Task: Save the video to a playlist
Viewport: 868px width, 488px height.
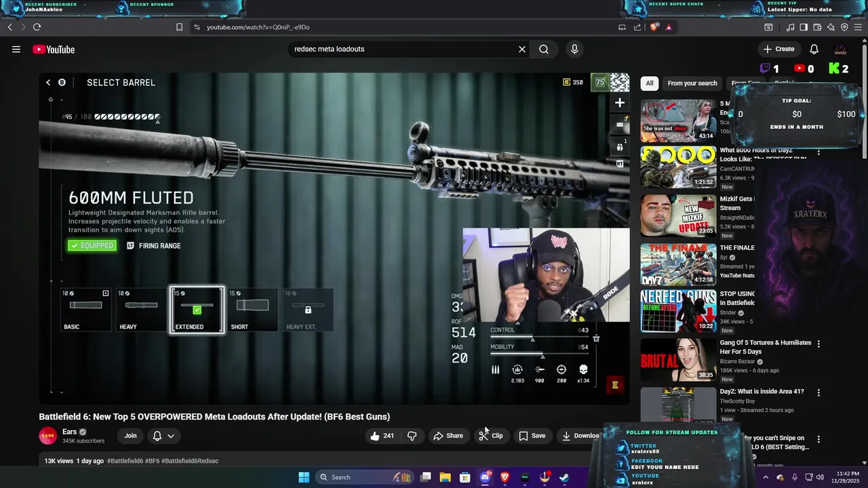Action: tap(532, 436)
